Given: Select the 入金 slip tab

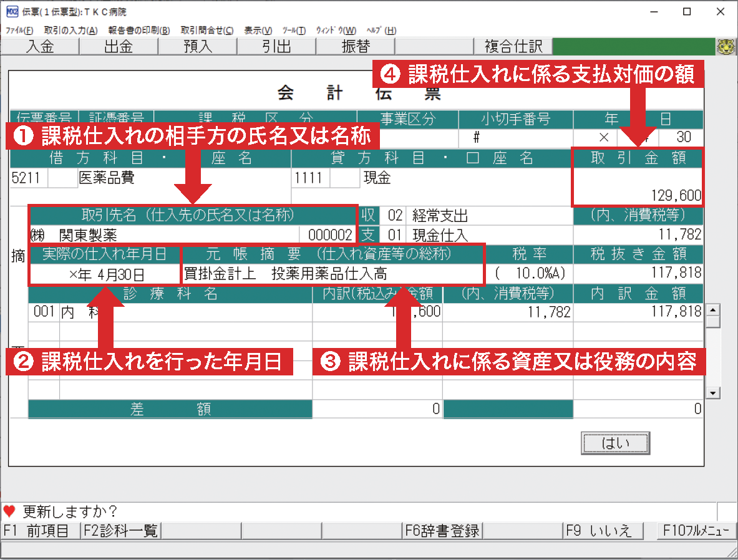Looking at the screenshot, I should pyautogui.click(x=40, y=47).
